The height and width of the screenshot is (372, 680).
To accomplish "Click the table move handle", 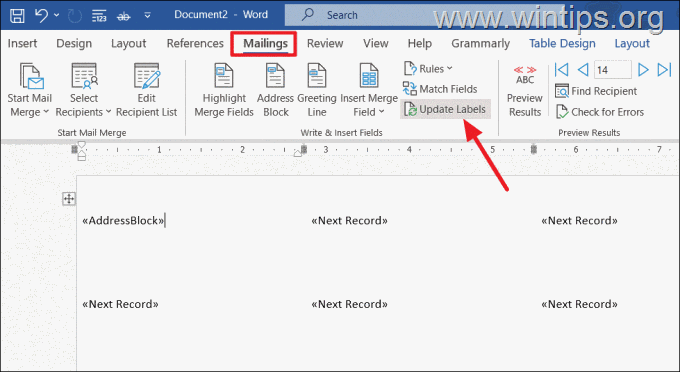I will [69, 199].
